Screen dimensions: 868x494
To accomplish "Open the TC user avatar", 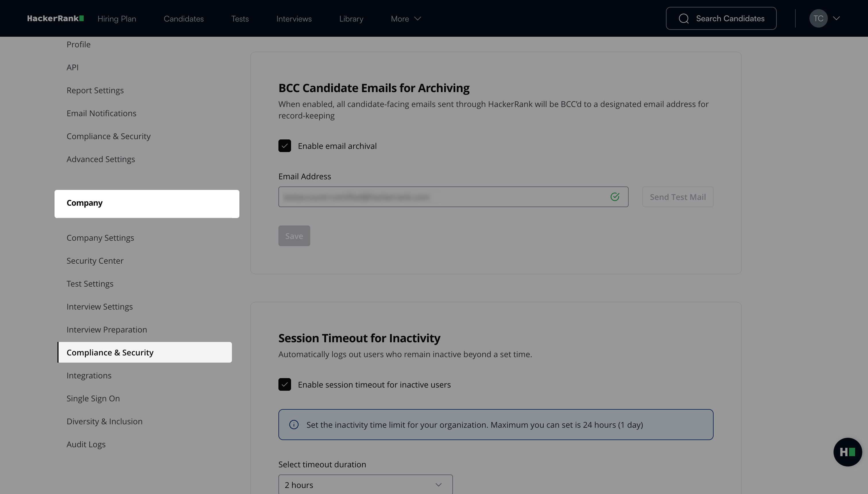I will tap(818, 18).
